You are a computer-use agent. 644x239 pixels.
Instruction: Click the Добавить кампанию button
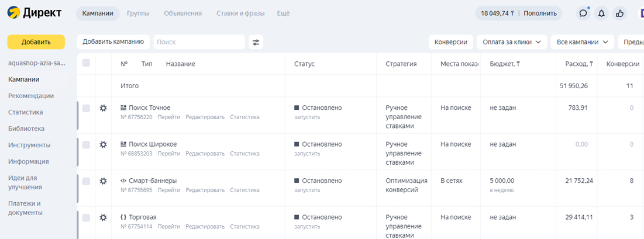pyautogui.click(x=113, y=41)
